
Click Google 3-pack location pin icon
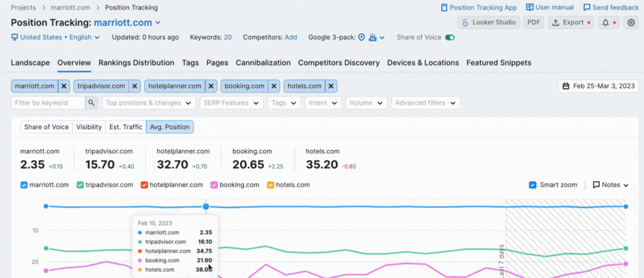(x=362, y=37)
